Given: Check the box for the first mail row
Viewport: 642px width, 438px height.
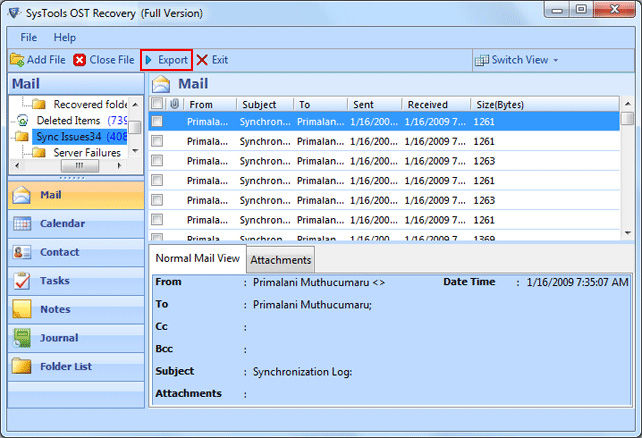Looking at the screenshot, I should [x=157, y=121].
